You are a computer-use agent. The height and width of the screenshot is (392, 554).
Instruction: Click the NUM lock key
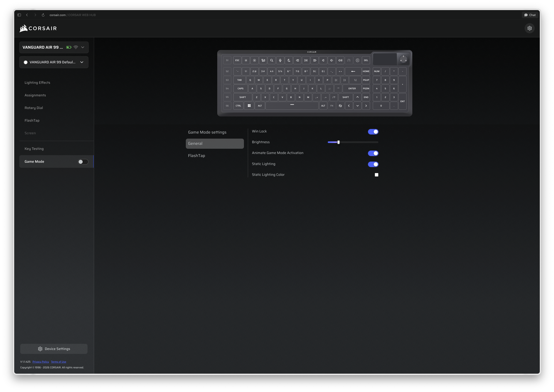376,71
